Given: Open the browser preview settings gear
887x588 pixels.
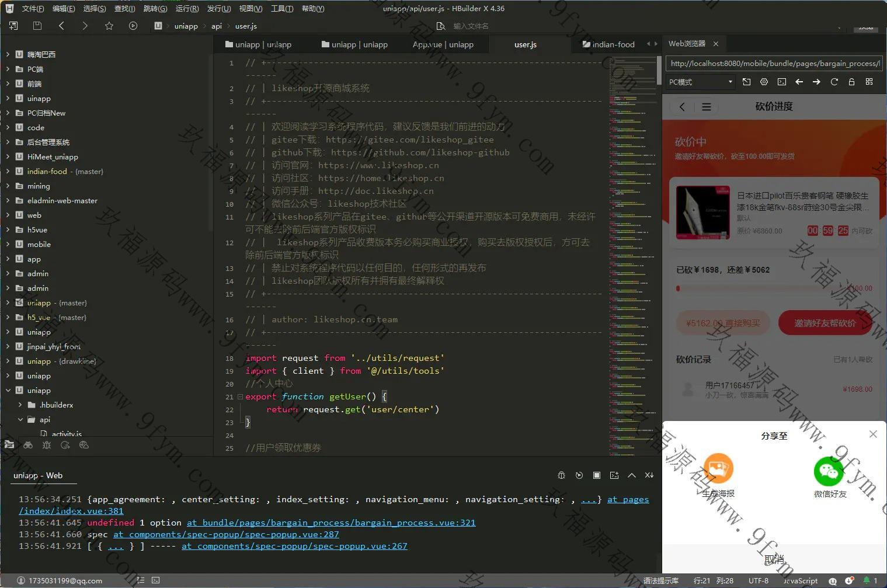Looking at the screenshot, I should pos(764,82).
